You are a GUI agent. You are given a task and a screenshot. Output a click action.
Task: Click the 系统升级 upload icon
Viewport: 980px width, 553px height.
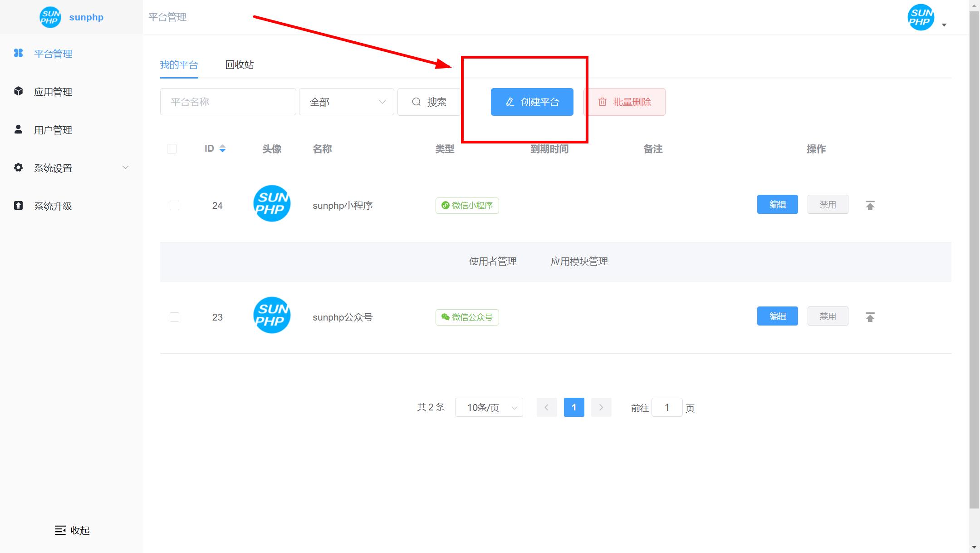(18, 206)
